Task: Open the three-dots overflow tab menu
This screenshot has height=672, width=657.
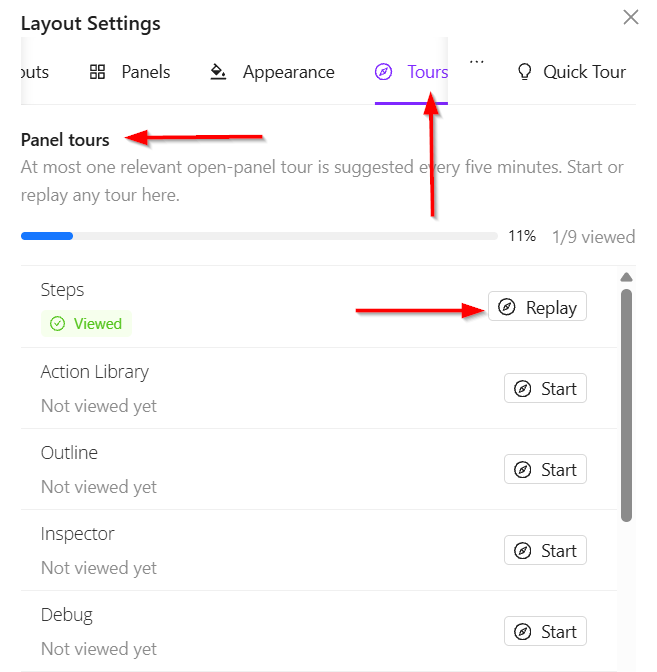Action: tap(477, 62)
